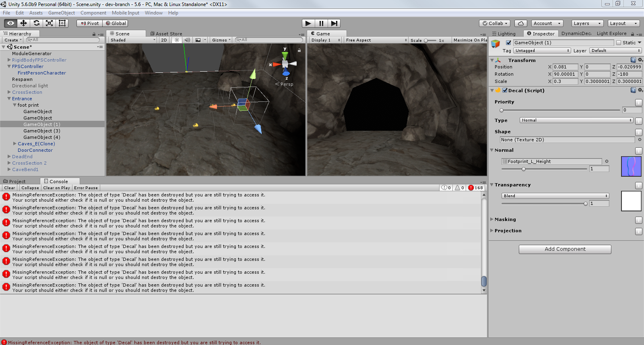Image resolution: width=644 pixels, height=345 pixels.
Task: Open the Cloud services icon
Action: coord(520,23)
